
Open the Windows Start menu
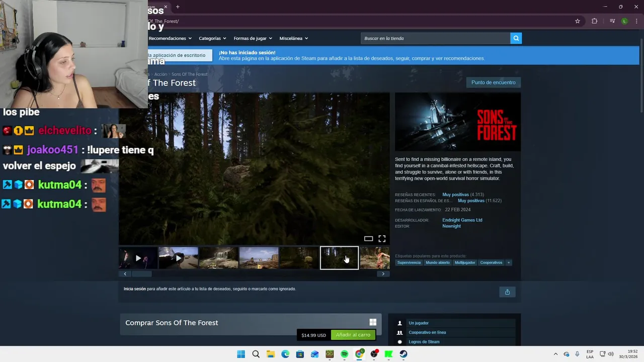pyautogui.click(x=241, y=354)
